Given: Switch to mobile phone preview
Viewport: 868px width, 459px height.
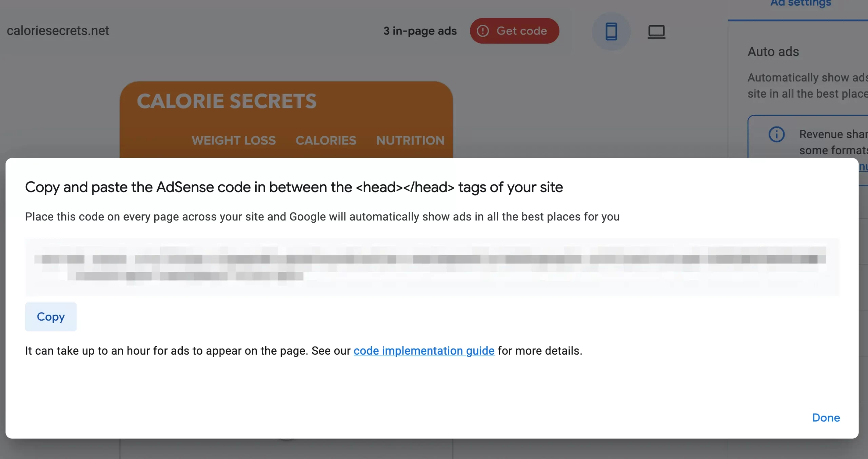Looking at the screenshot, I should tap(611, 31).
